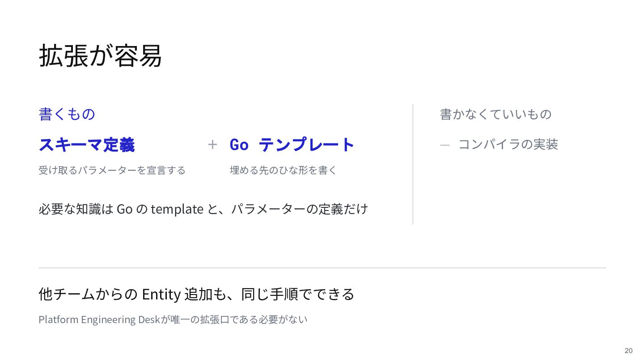This screenshot has height=362, width=644.
Task: Click the horizontal separator line
Action: (x=322, y=268)
